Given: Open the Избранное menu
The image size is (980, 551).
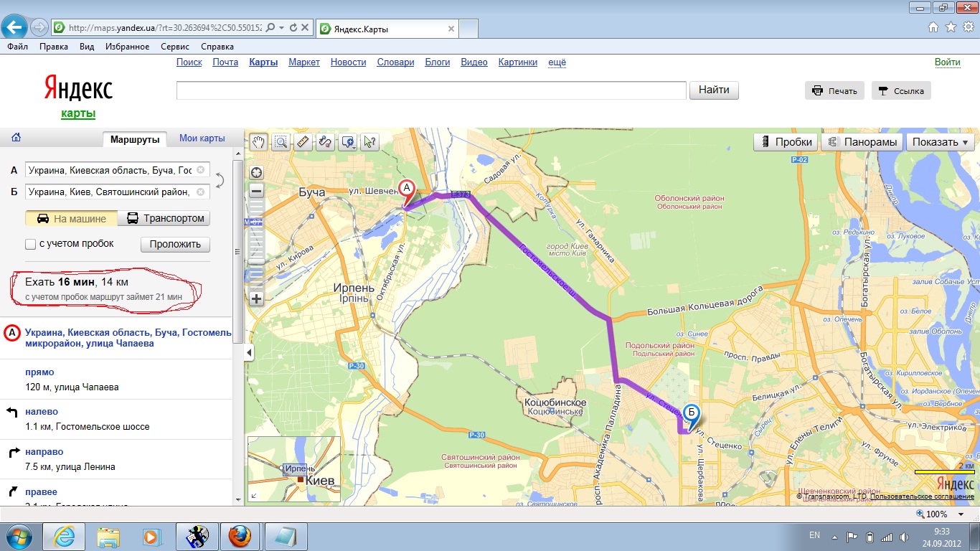Looking at the screenshot, I should click(x=127, y=47).
